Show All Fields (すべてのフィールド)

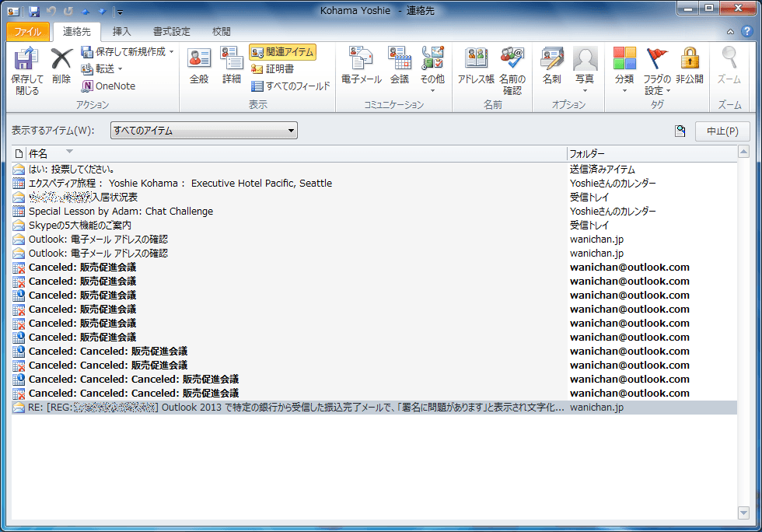coord(291,86)
